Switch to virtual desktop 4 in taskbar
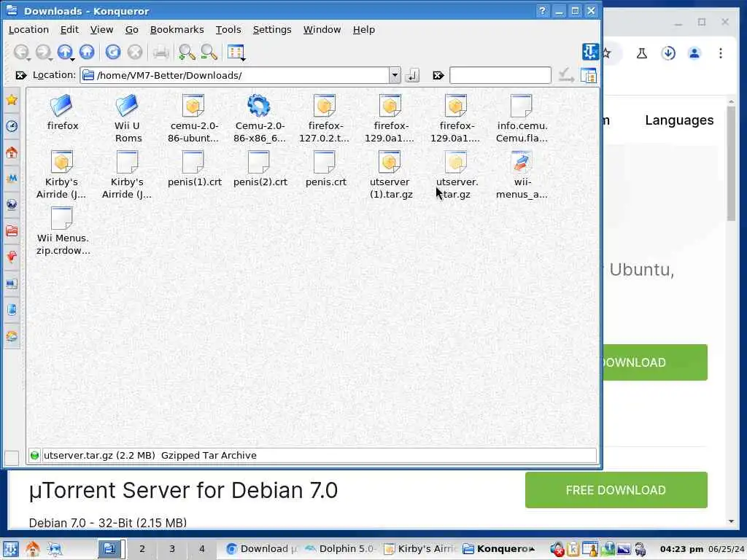Screen dimensions: 747x560 point(201,548)
